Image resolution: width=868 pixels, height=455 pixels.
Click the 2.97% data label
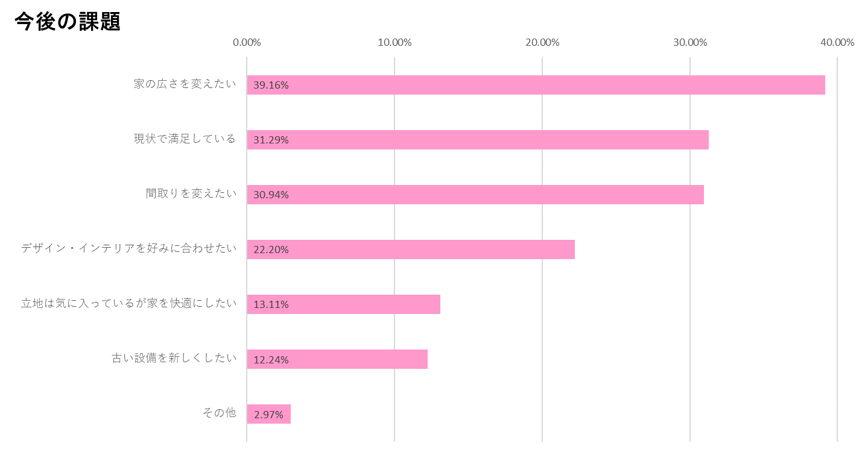tap(268, 415)
